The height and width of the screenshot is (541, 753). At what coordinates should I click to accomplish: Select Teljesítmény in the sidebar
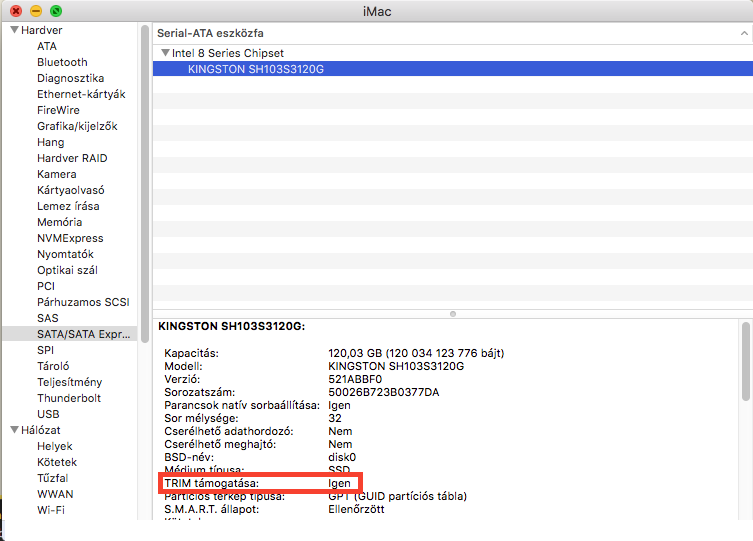pyautogui.click(x=70, y=382)
